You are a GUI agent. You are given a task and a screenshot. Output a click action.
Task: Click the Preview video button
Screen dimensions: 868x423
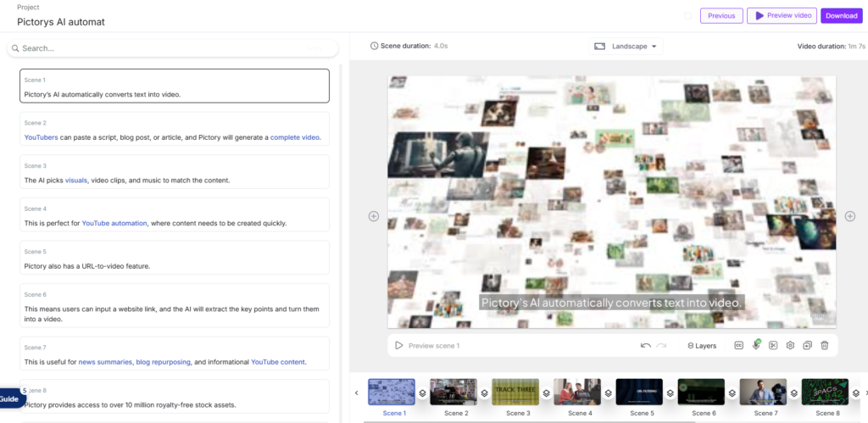pyautogui.click(x=782, y=15)
